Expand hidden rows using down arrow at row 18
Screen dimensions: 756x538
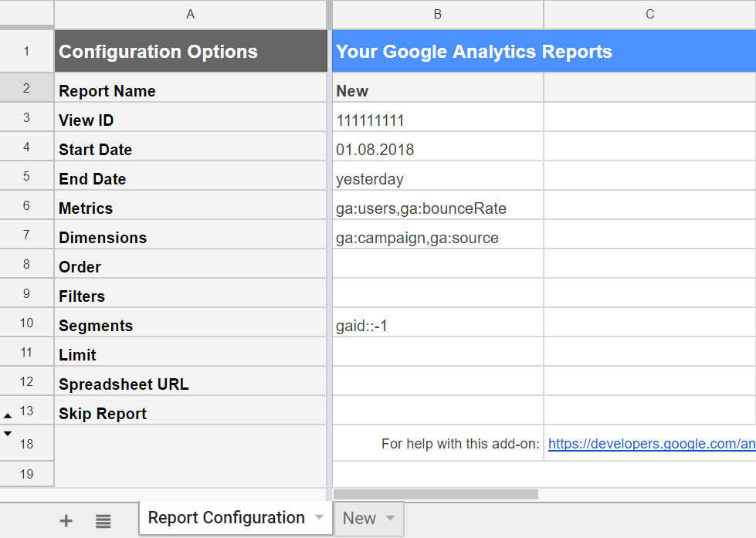8,434
